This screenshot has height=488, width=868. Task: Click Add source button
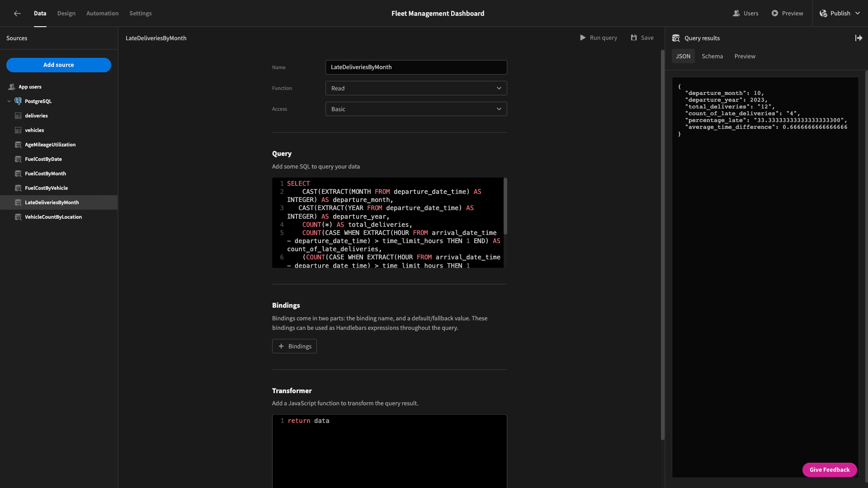[x=58, y=64]
